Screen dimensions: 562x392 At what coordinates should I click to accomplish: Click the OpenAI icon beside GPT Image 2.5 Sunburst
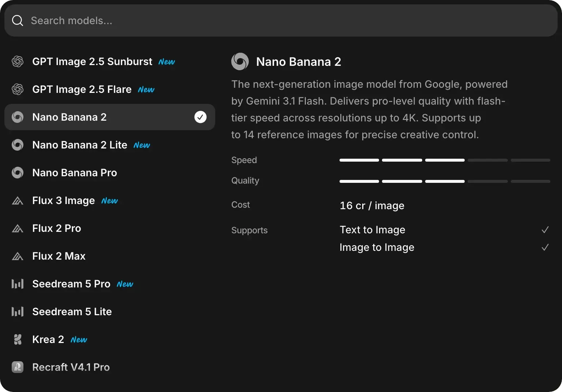(18, 61)
